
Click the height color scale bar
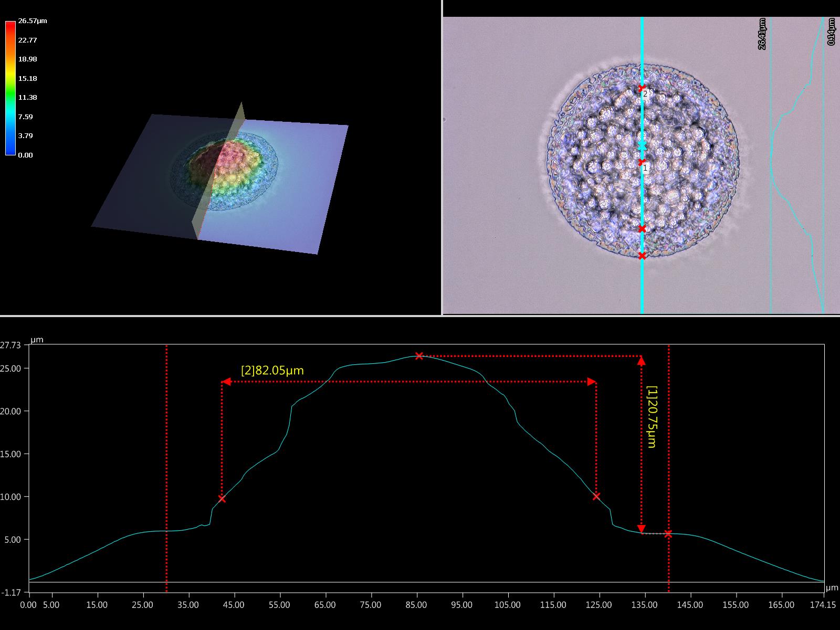(10, 88)
